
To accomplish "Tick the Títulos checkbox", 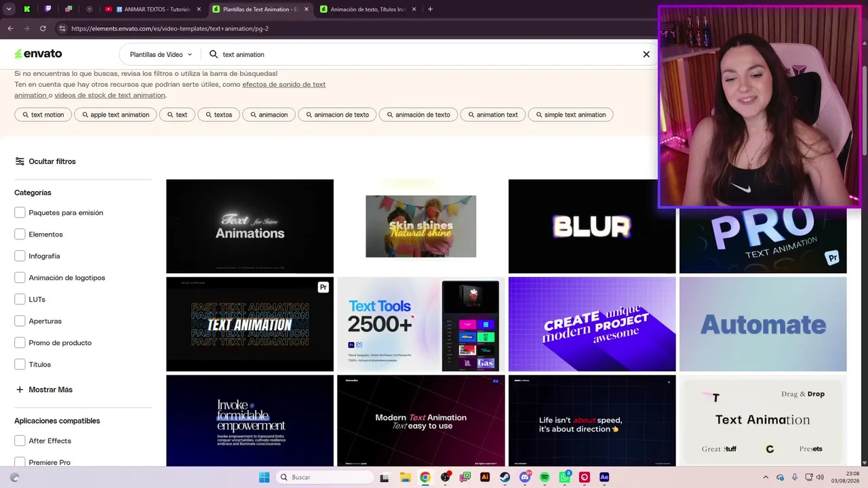I will (x=20, y=365).
